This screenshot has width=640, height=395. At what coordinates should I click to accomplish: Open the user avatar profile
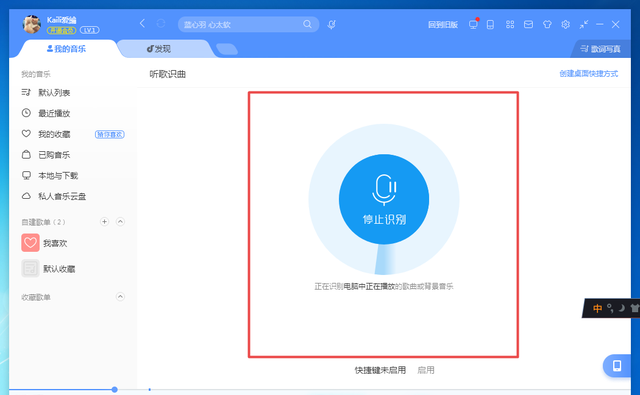tap(32, 24)
